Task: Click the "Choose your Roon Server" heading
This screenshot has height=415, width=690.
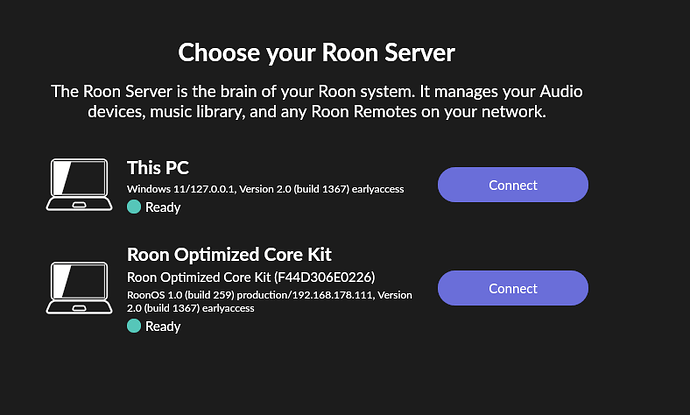Action: (315, 51)
